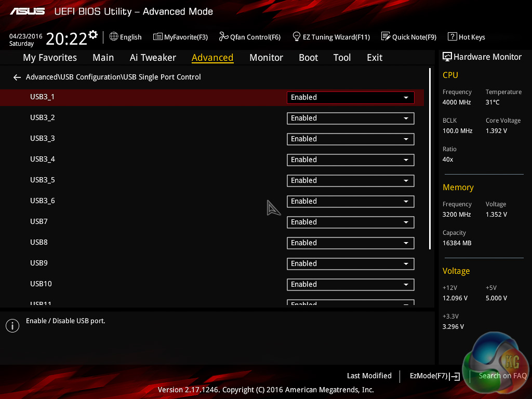Viewport: 532px width, 399px height.
Task: Select the USB3_6 row label
Action: click(x=43, y=201)
